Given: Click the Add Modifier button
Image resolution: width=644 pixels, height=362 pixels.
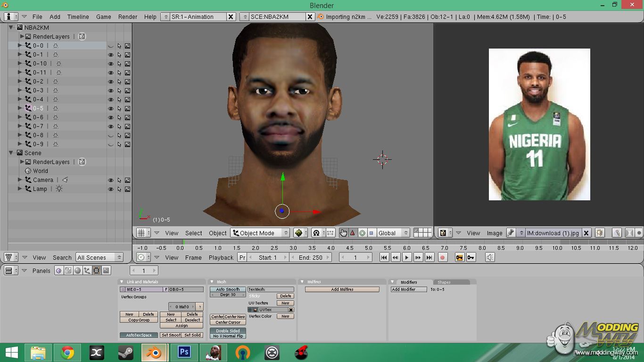Looking at the screenshot, I should point(409,289).
